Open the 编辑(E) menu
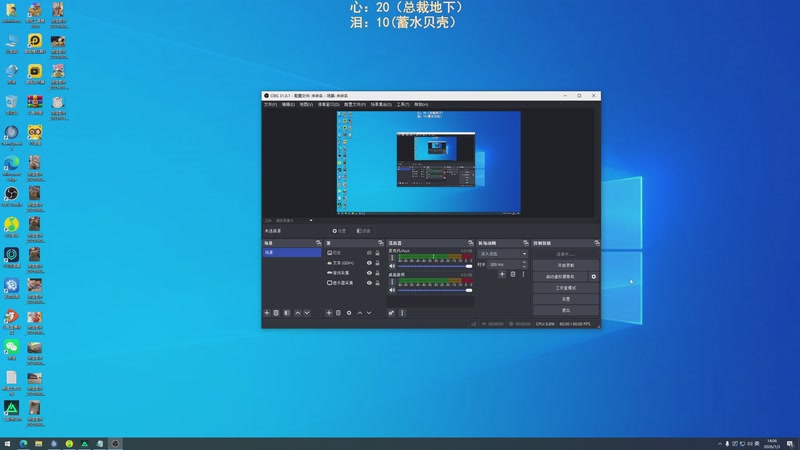The height and width of the screenshot is (450, 800). [x=288, y=104]
